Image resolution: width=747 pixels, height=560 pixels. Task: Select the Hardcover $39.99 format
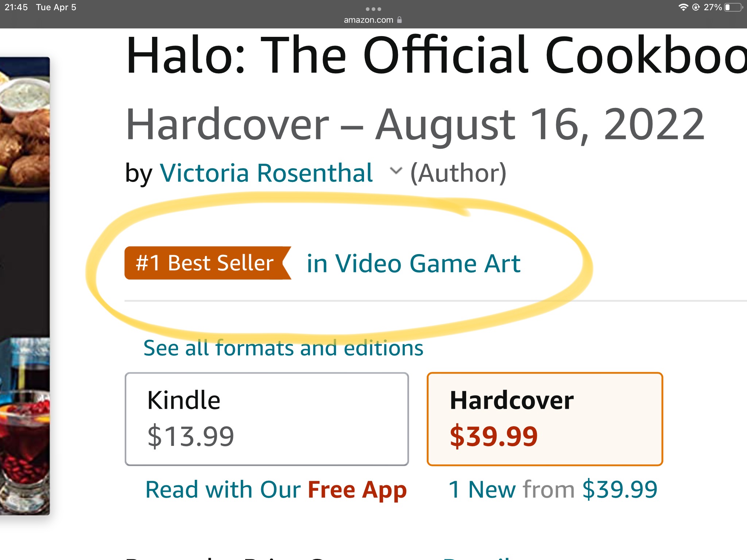tap(545, 419)
